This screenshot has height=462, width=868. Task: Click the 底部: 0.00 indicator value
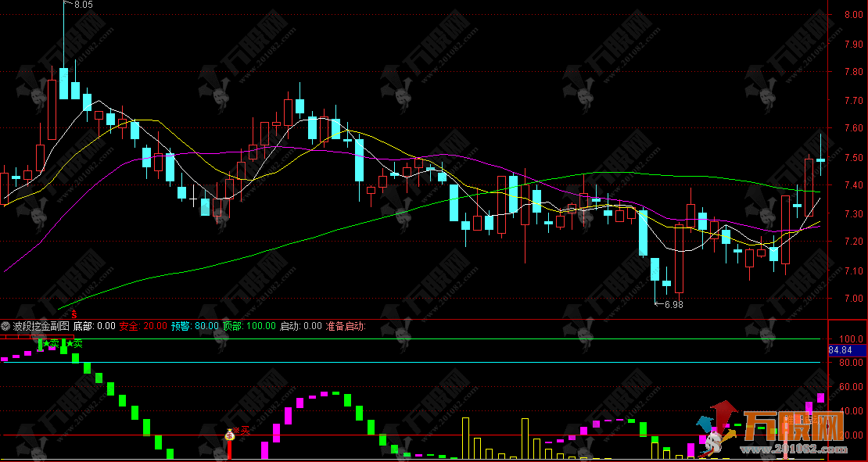[x=94, y=326]
